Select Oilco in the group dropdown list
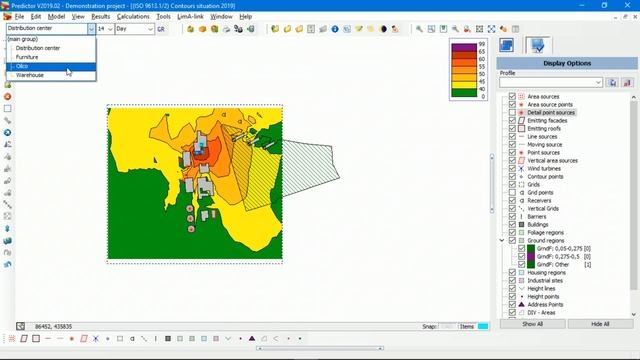Screen dimensions: 640x360 pyautogui.click(x=51, y=66)
